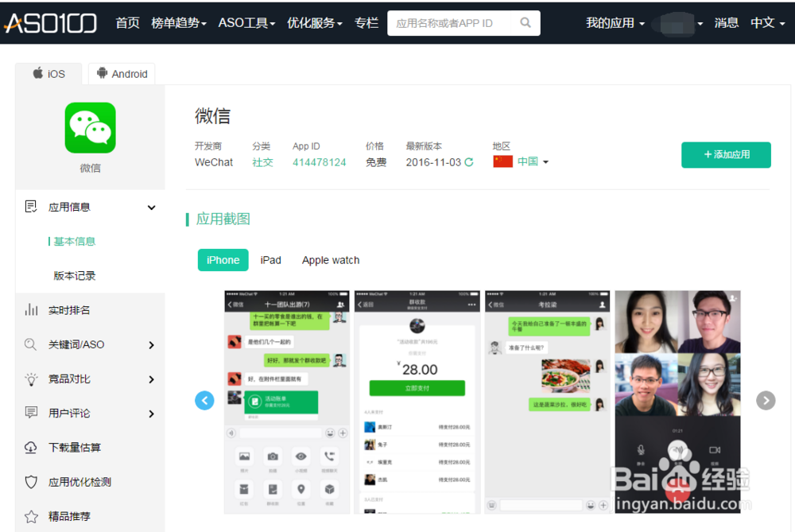
Task: Click the 竞品对比 lightbulb icon
Action: 31,379
